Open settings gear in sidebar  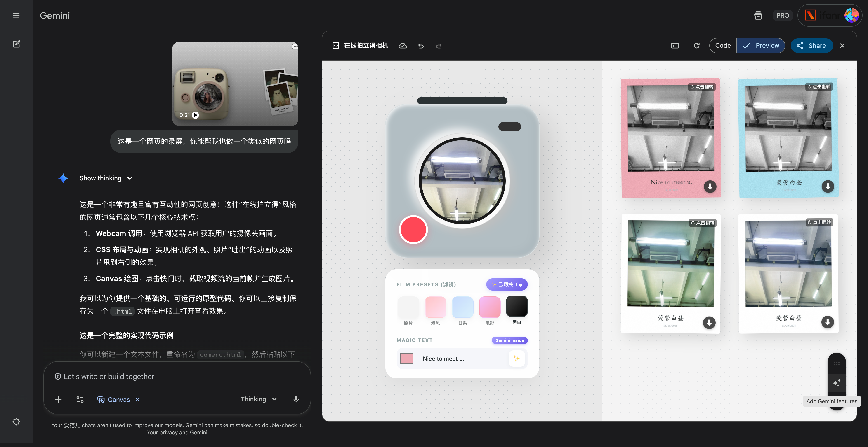click(16, 422)
